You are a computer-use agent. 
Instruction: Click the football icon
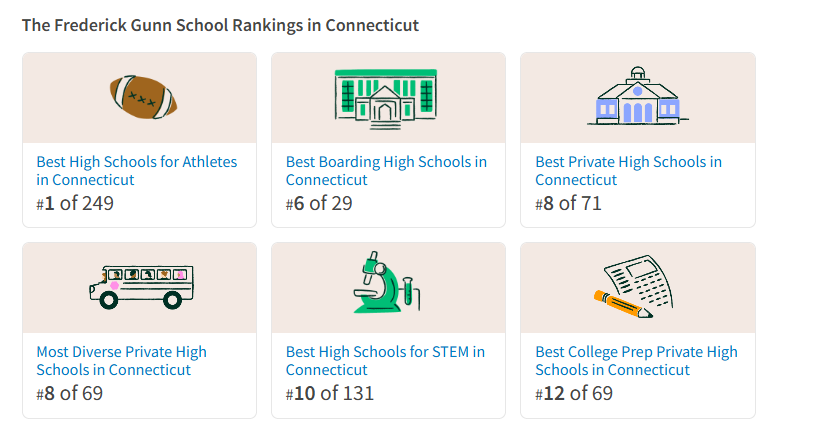click(143, 97)
